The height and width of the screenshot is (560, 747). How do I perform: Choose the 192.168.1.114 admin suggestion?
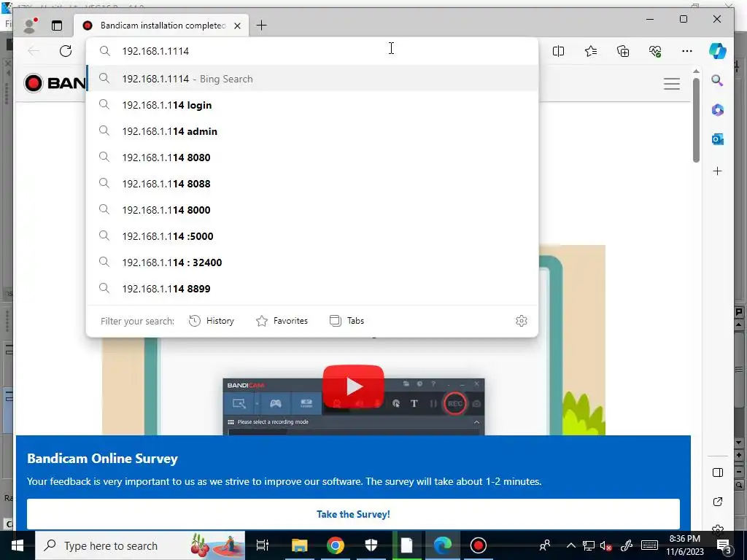point(312,131)
